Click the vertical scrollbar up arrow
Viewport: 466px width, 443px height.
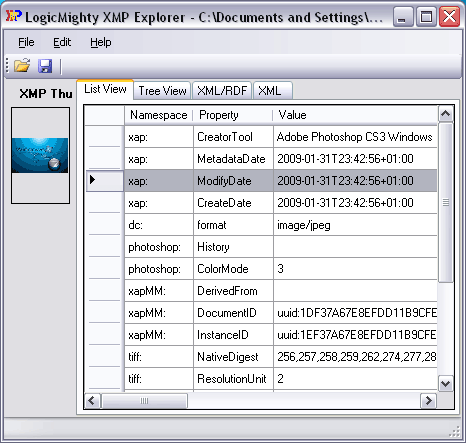pyautogui.click(x=445, y=114)
